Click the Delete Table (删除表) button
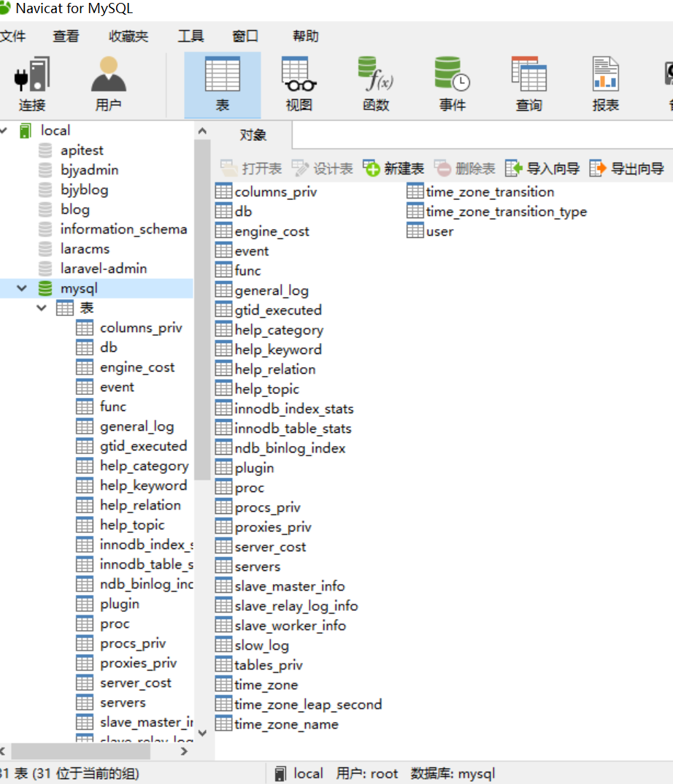This screenshot has width=673, height=784. (464, 169)
